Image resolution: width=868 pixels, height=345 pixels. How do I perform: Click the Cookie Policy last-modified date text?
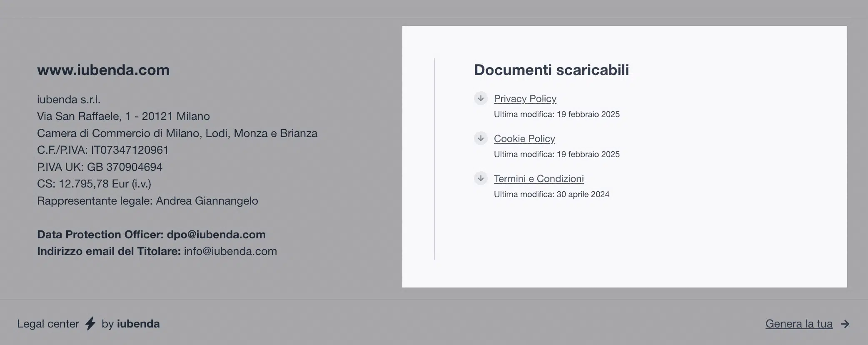[x=557, y=154]
